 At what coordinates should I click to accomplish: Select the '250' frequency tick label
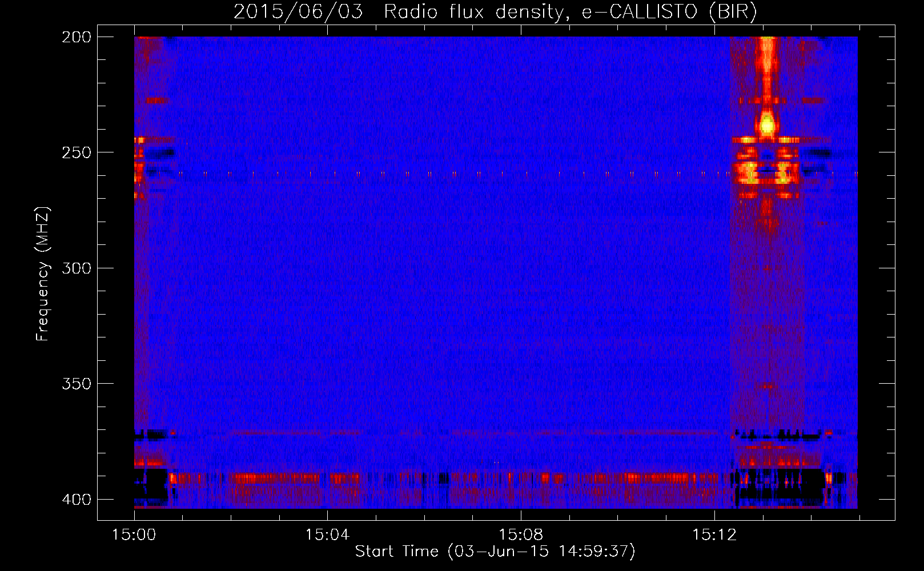tap(77, 152)
